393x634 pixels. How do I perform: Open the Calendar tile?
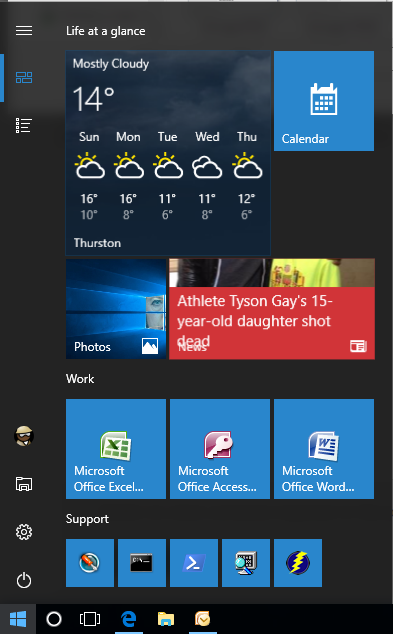tap(324, 101)
